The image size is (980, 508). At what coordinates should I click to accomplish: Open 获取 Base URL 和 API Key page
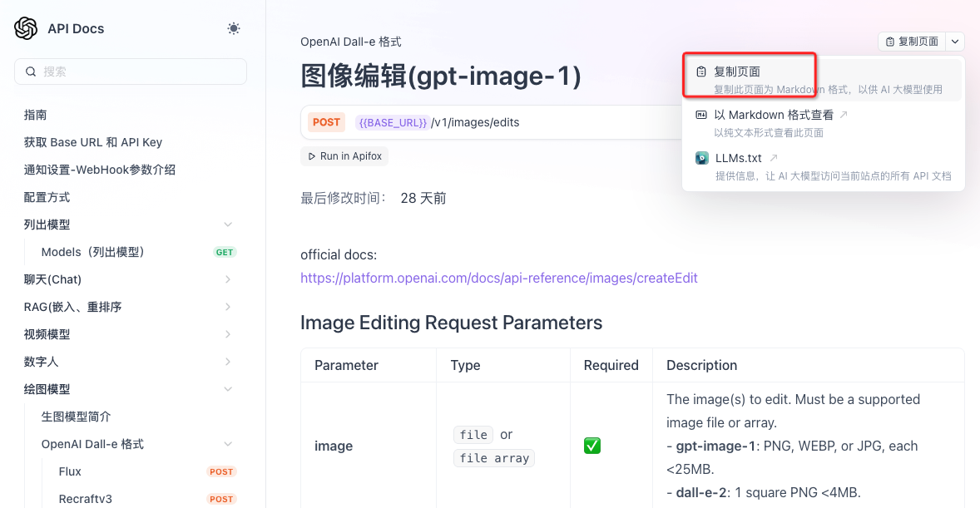(93, 142)
